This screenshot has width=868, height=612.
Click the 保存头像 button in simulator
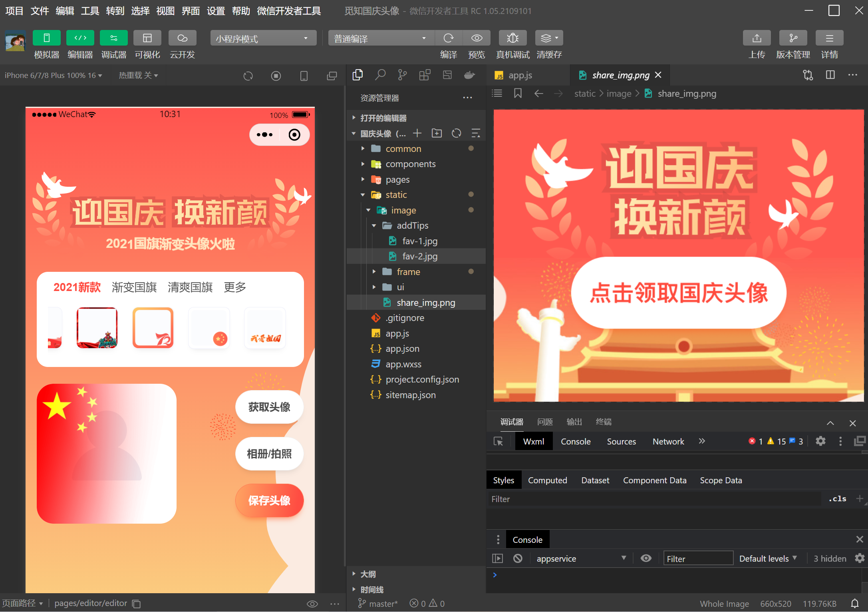(x=269, y=500)
